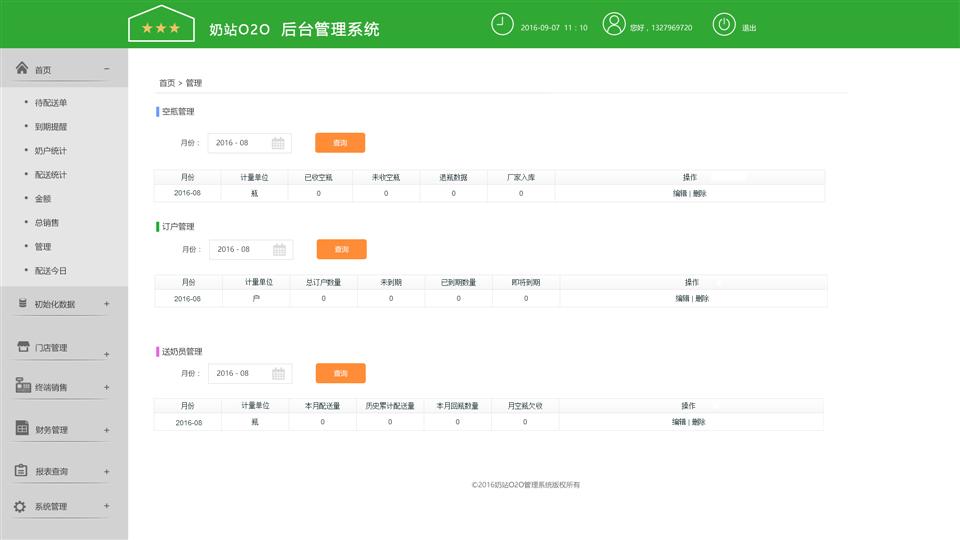Open calendar icon in 订户管理 month field
Viewport: 960px width, 540px height.
pos(279,249)
